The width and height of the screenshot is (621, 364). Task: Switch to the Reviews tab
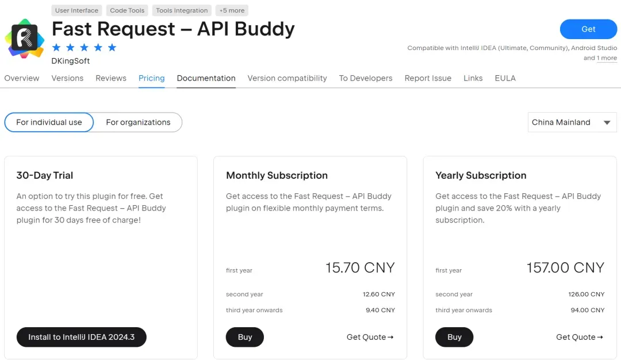(111, 78)
